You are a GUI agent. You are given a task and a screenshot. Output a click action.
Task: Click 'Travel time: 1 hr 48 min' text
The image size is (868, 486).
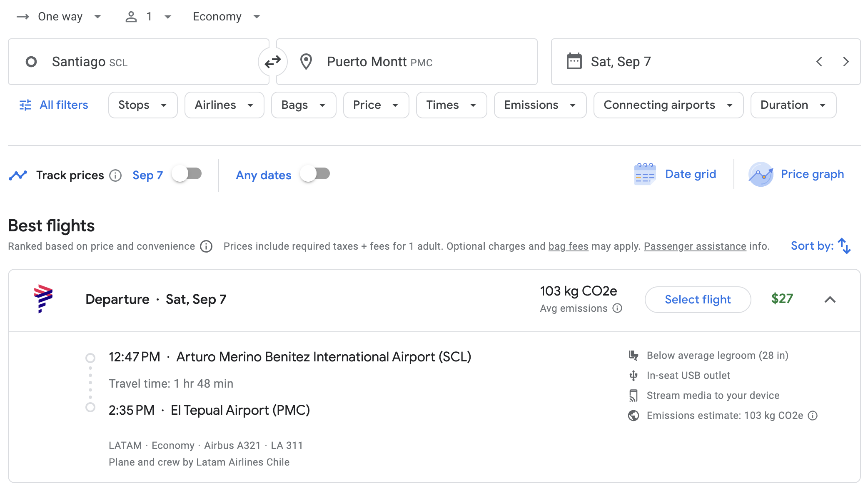[x=171, y=383]
